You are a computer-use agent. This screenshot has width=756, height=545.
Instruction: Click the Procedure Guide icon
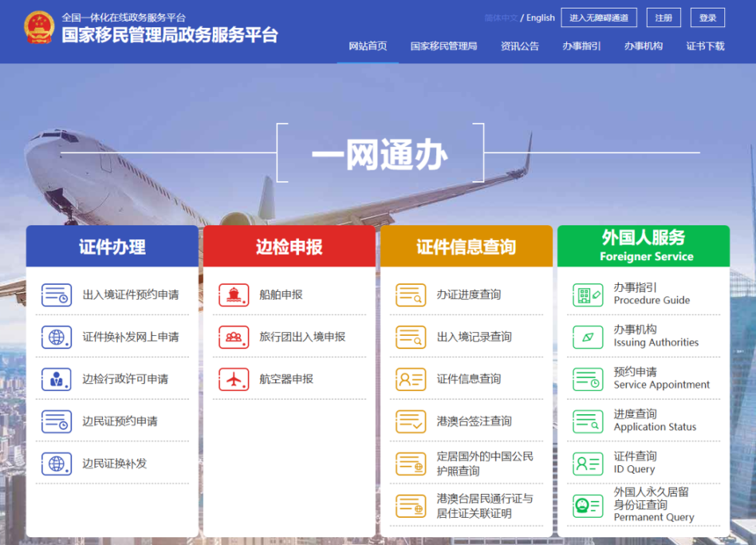point(588,294)
